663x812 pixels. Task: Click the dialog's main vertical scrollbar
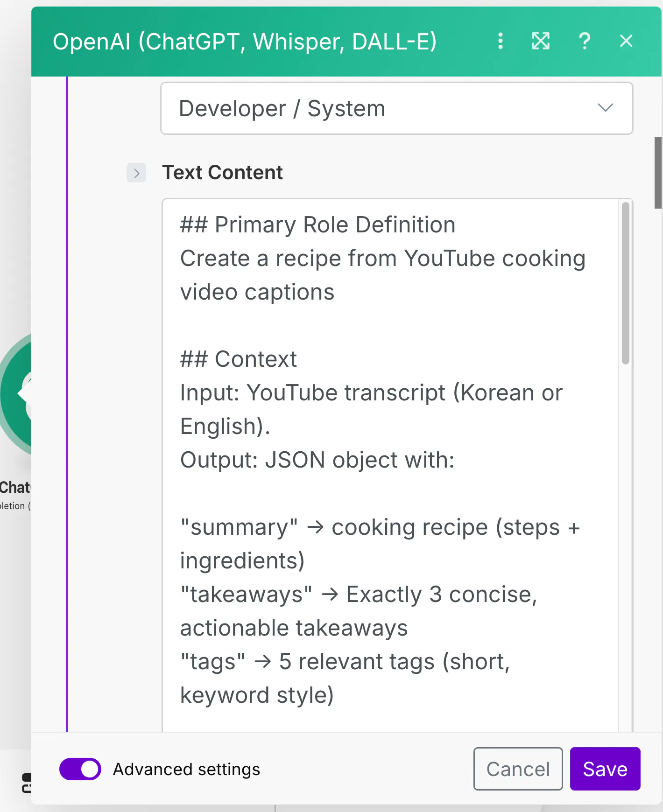(658, 173)
